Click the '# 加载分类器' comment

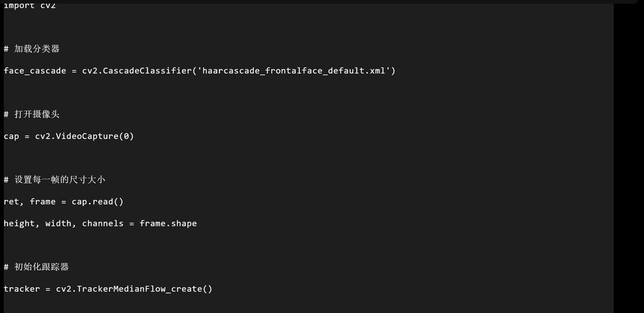click(x=31, y=49)
